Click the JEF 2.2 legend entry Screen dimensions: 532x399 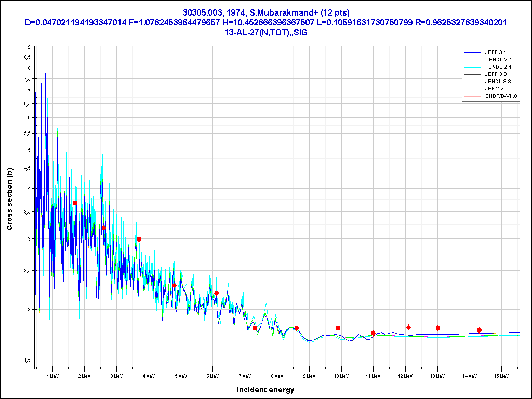(x=494, y=89)
